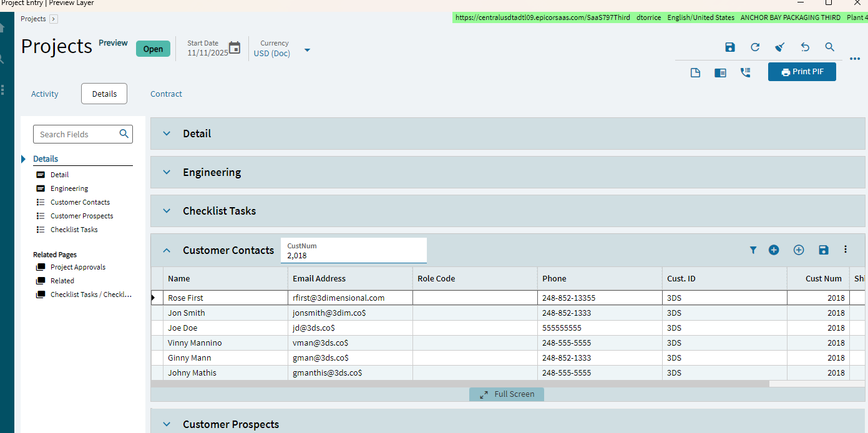The width and height of the screenshot is (868, 433).
Task: Open the call log phone icon
Action: click(x=745, y=72)
